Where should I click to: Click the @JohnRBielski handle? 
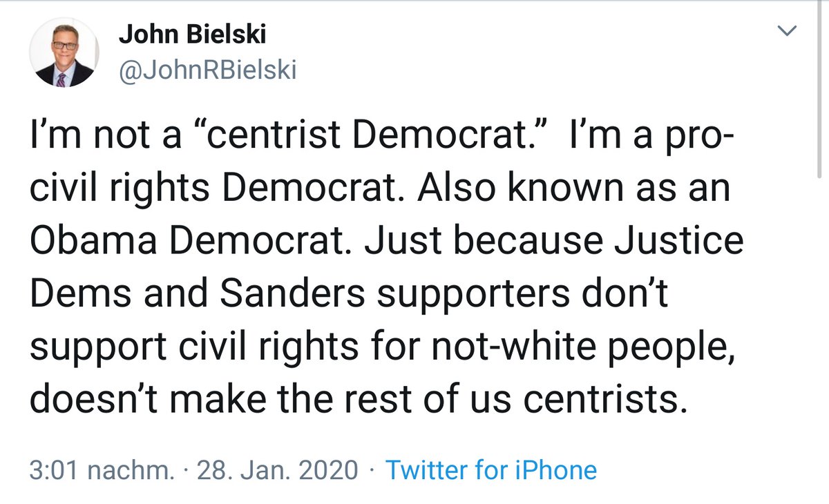(208, 71)
